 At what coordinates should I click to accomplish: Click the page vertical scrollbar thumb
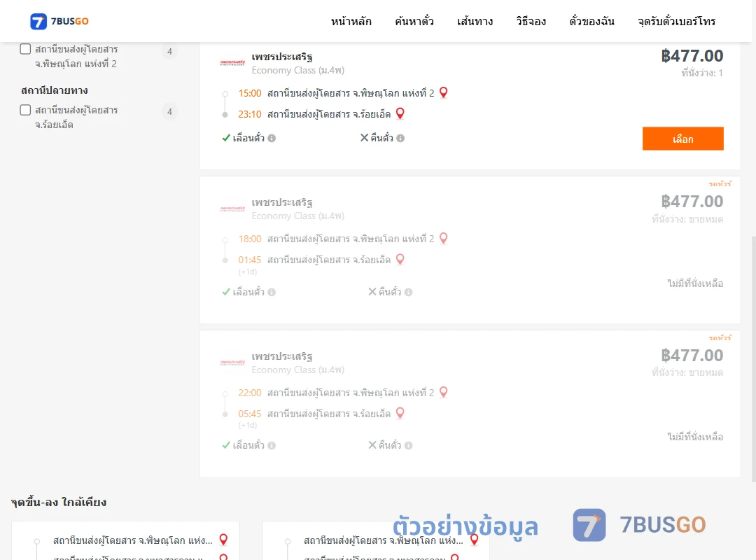point(754,359)
